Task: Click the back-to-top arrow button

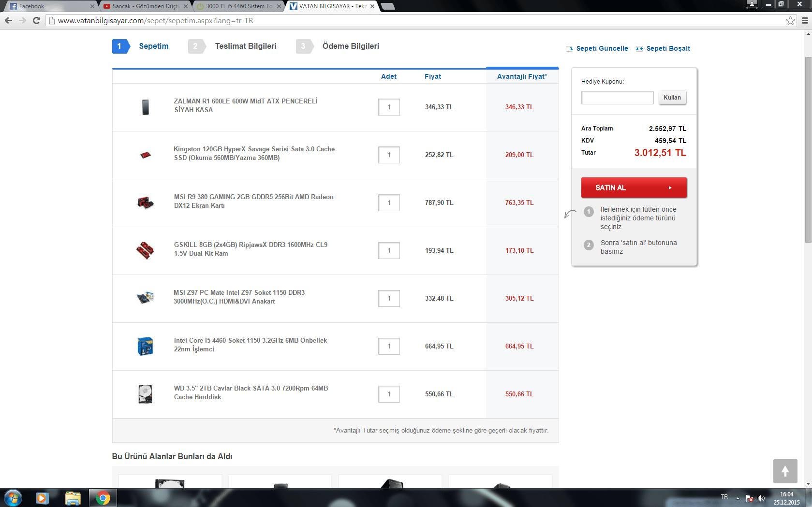Action: coord(785,471)
